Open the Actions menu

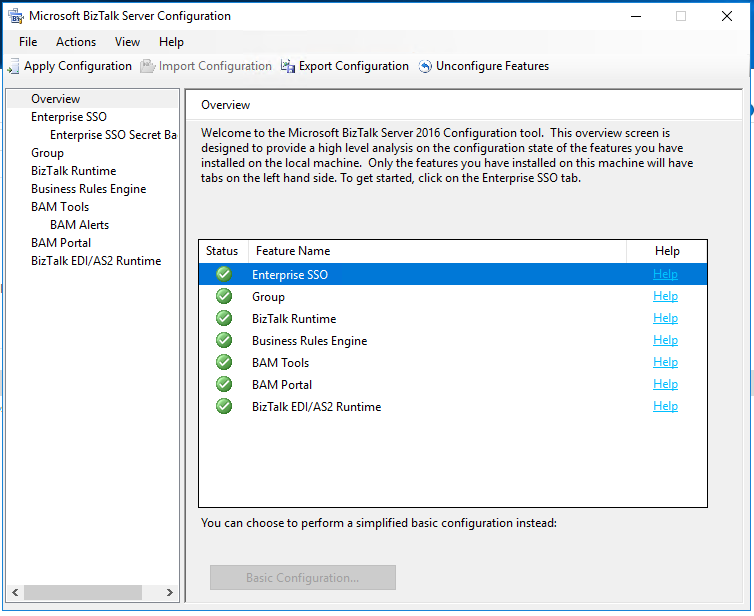[x=76, y=42]
